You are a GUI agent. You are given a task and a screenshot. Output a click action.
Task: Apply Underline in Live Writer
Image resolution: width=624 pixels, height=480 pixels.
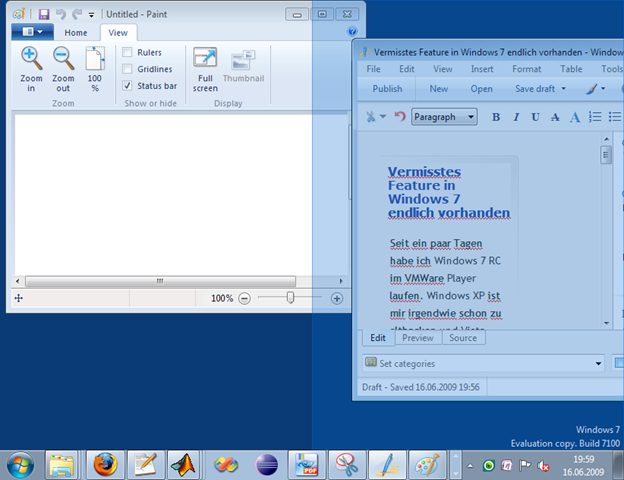(535, 117)
